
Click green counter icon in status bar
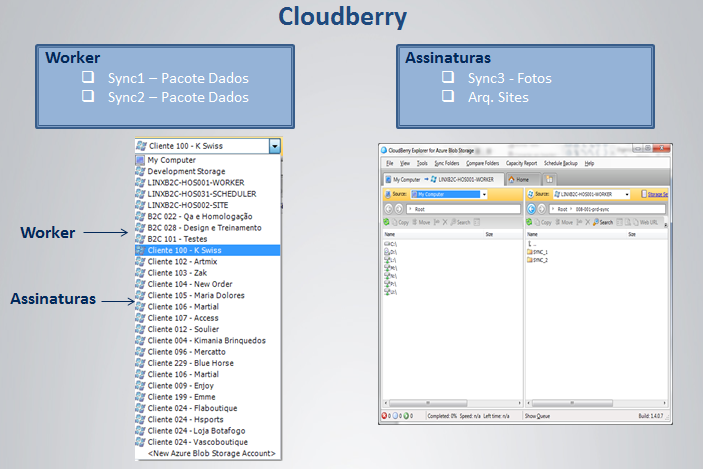point(406,416)
